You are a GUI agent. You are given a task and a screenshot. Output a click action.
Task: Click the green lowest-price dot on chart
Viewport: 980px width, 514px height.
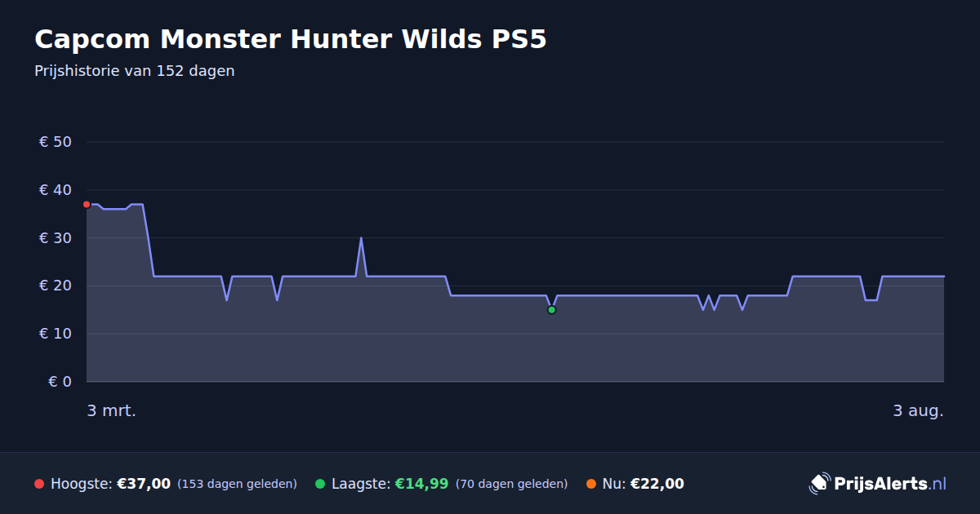click(x=551, y=310)
